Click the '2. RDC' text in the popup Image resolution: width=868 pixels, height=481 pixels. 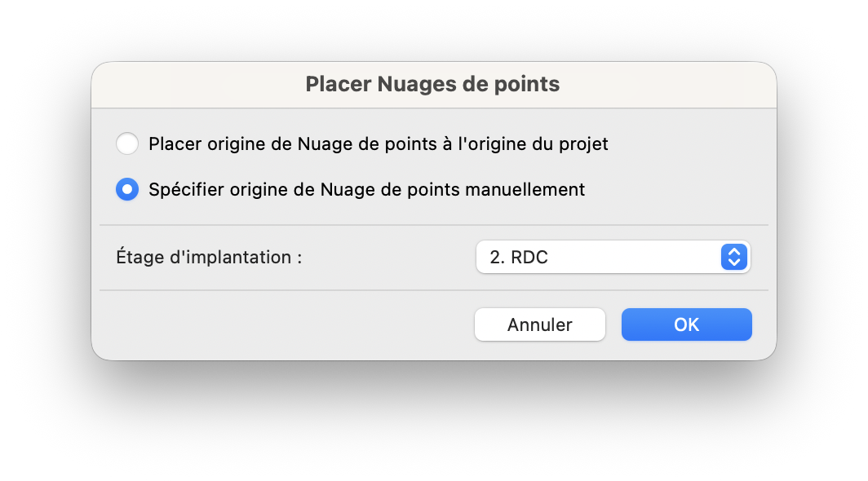519,257
